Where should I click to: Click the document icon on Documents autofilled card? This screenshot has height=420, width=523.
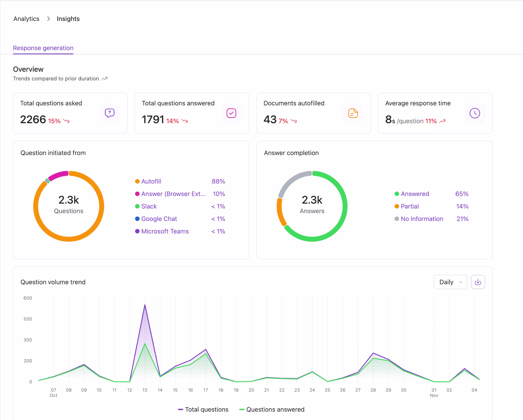(x=353, y=113)
